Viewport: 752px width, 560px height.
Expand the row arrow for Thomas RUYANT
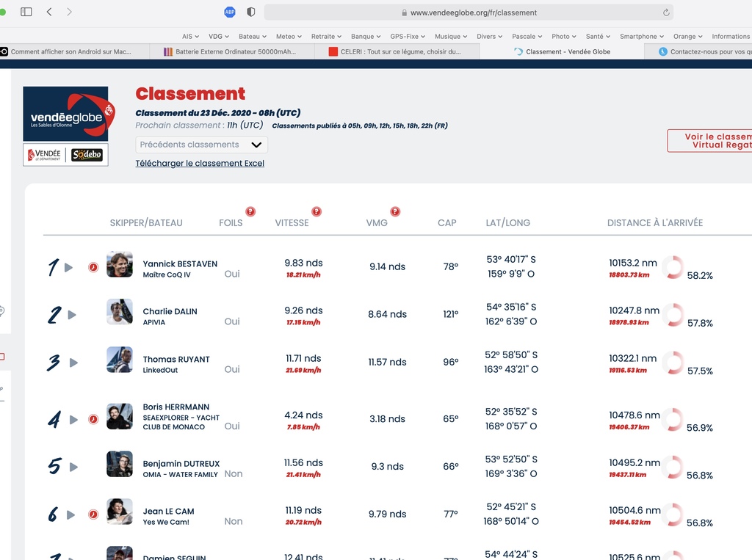pos(73,363)
